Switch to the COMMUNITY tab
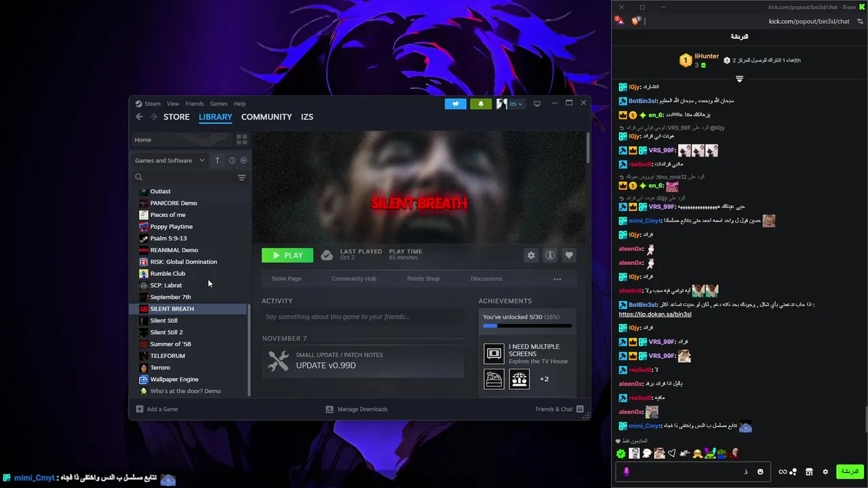This screenshot has height=488, width=868. (x=267, y=117)
